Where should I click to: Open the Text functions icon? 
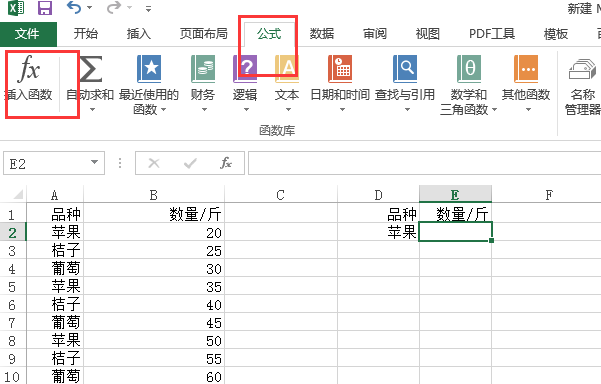[x=287, y=69]
